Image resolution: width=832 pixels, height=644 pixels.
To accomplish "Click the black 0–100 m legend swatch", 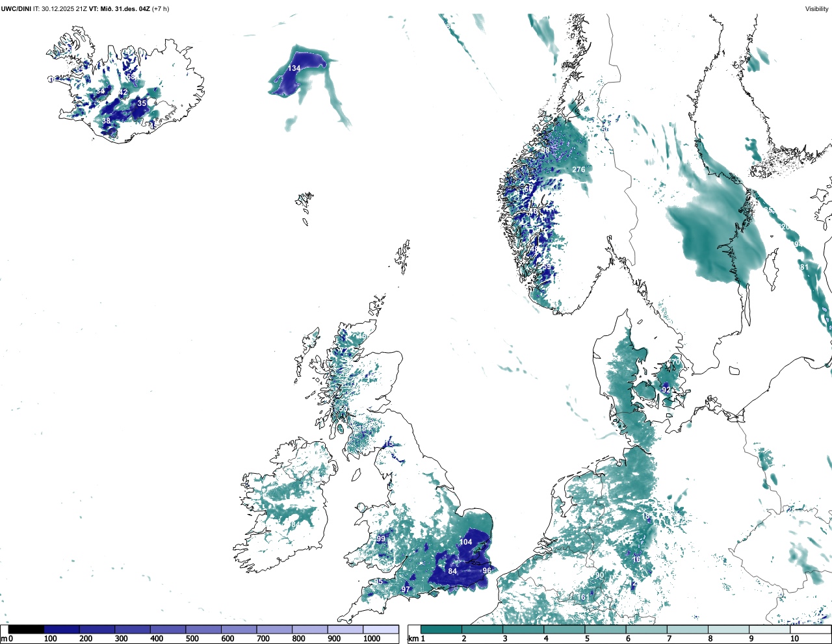I will 26,629.
